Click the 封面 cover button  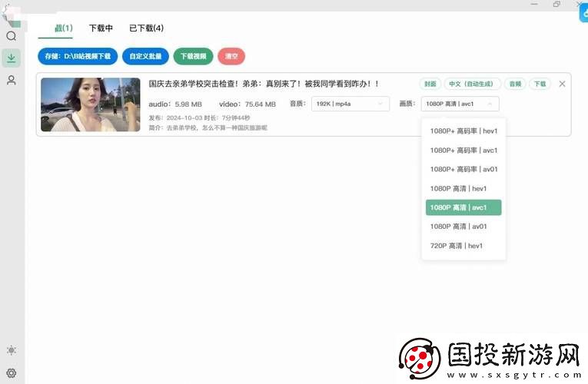pos(430,84)
